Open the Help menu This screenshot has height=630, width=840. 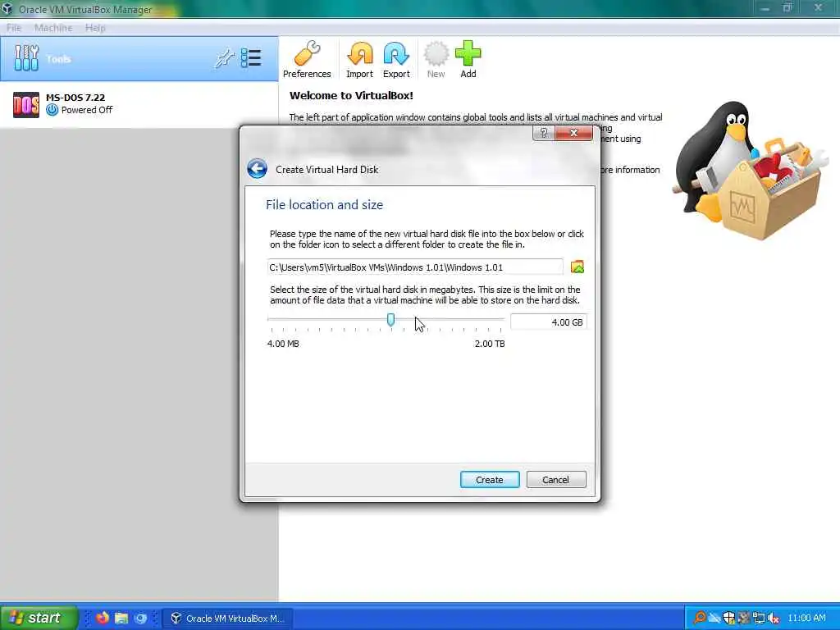click(x=95, y=28)
